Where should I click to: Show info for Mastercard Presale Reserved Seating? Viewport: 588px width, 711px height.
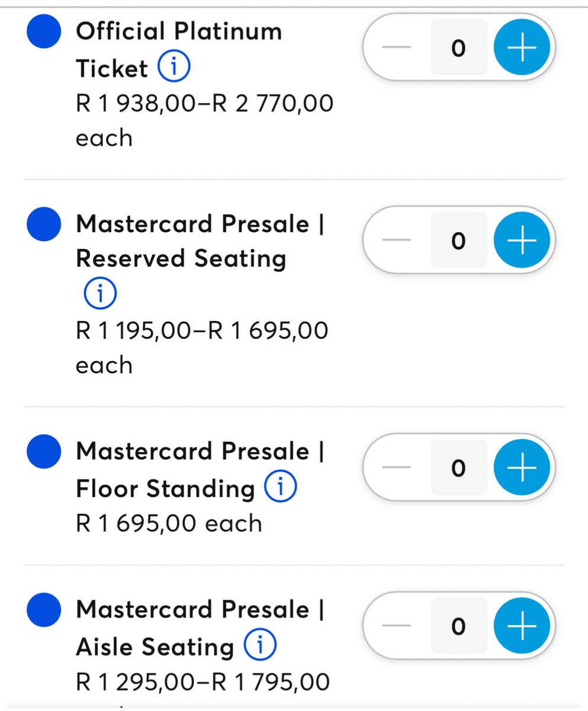101,293
